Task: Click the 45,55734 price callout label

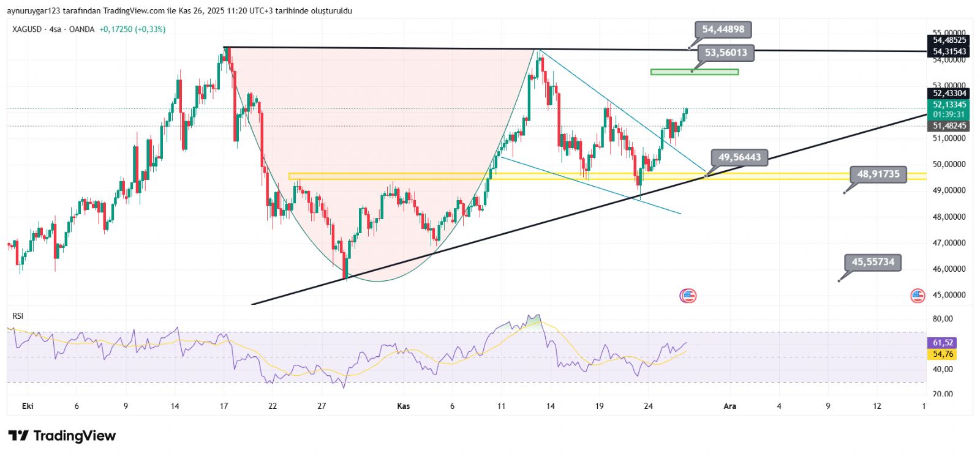Action: click(x=872, y=262)
